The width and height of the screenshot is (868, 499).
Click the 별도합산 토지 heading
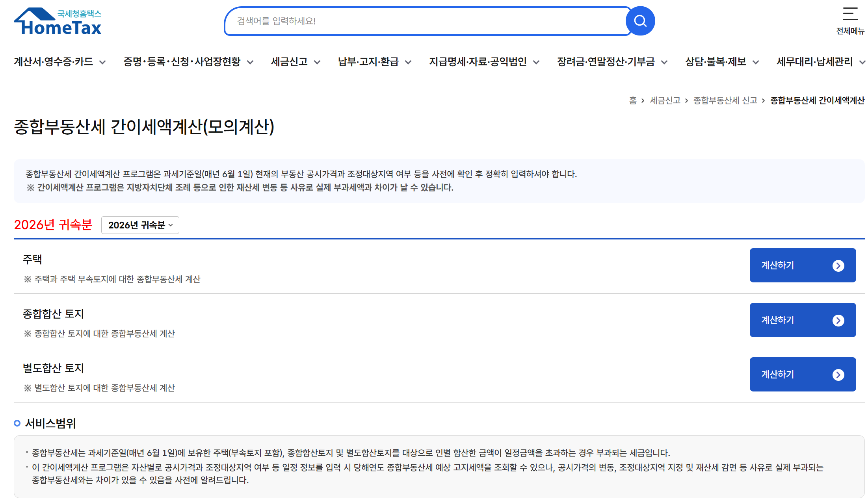point(53,368)
